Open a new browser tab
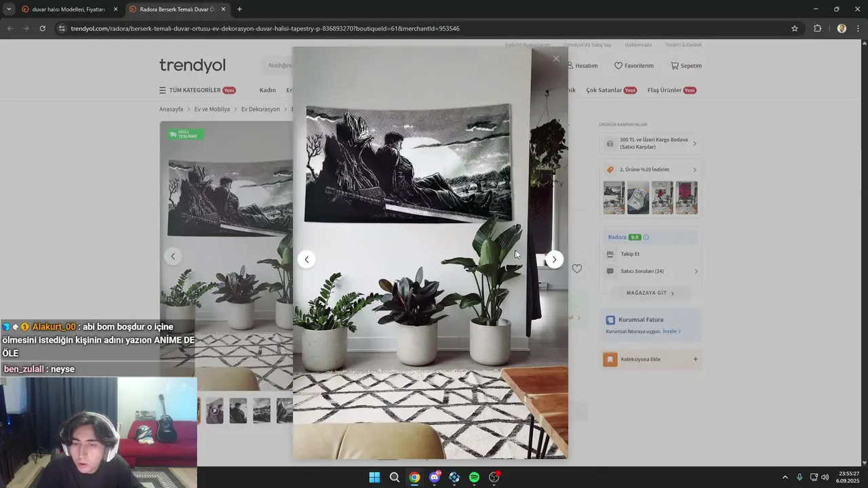The image size is (868, 488). click(239, 9)
